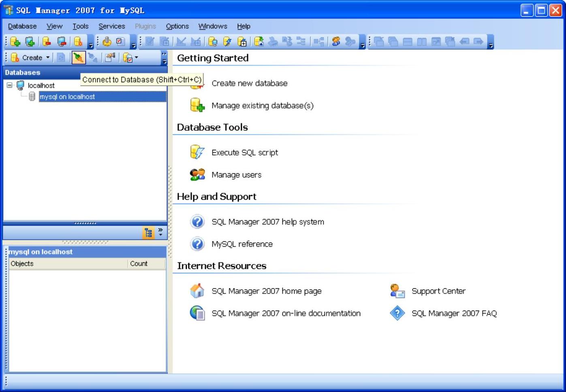Collapse the localhost tree node
The image size is (566, 392).
click(9, 85)
